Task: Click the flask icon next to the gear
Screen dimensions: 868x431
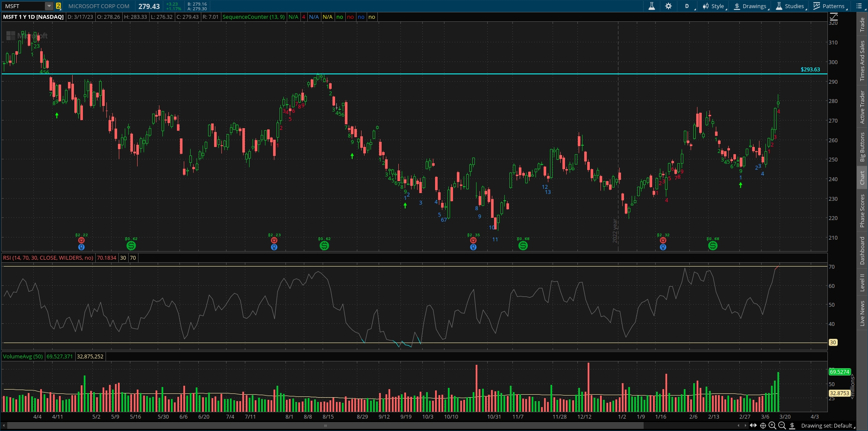Action: click(x=652, y=6)
